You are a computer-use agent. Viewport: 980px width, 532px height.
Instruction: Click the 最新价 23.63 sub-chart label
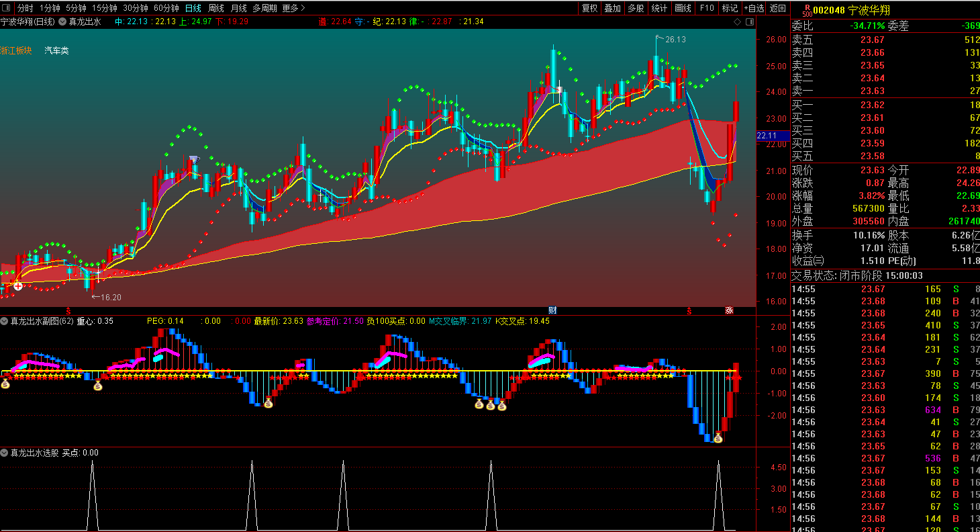(x=279, y=321)
